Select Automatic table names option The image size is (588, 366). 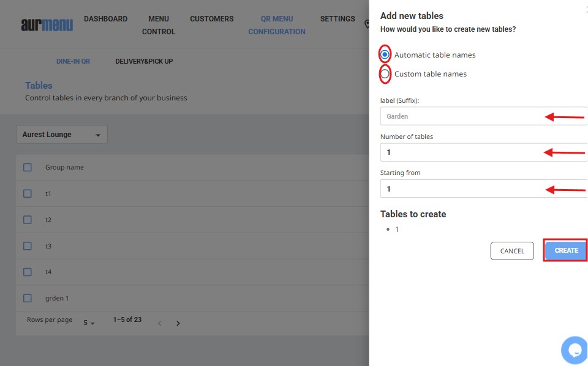tap(385, 54)
